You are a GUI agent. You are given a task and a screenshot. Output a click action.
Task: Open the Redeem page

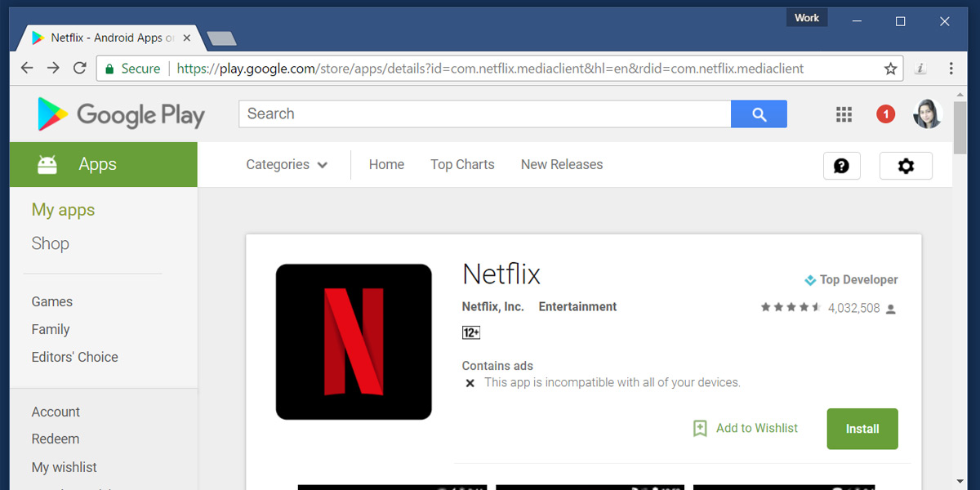click(56, 439)
